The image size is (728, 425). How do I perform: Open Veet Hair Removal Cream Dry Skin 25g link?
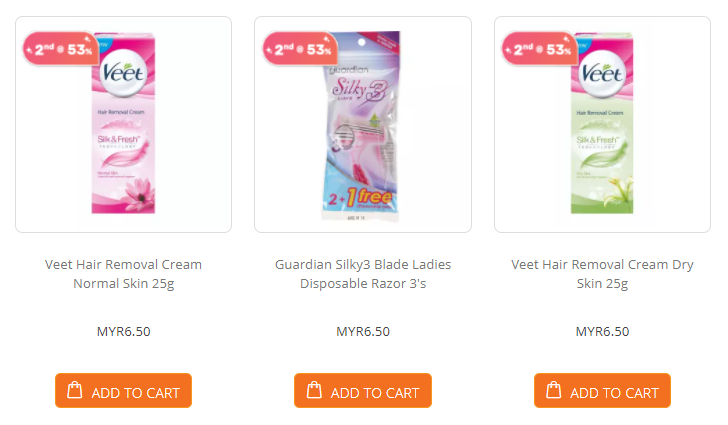[x=602, y=274]
